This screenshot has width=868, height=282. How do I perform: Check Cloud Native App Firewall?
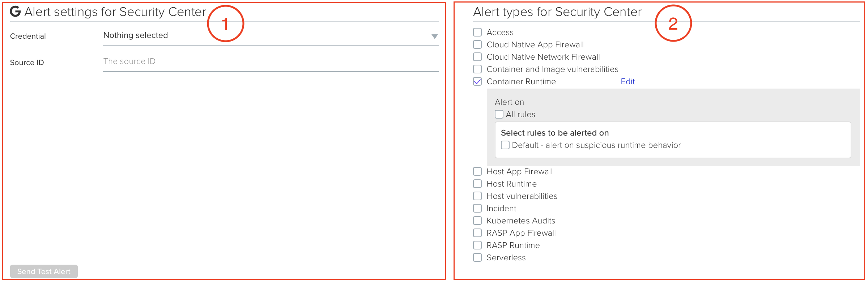click(477, 44)
